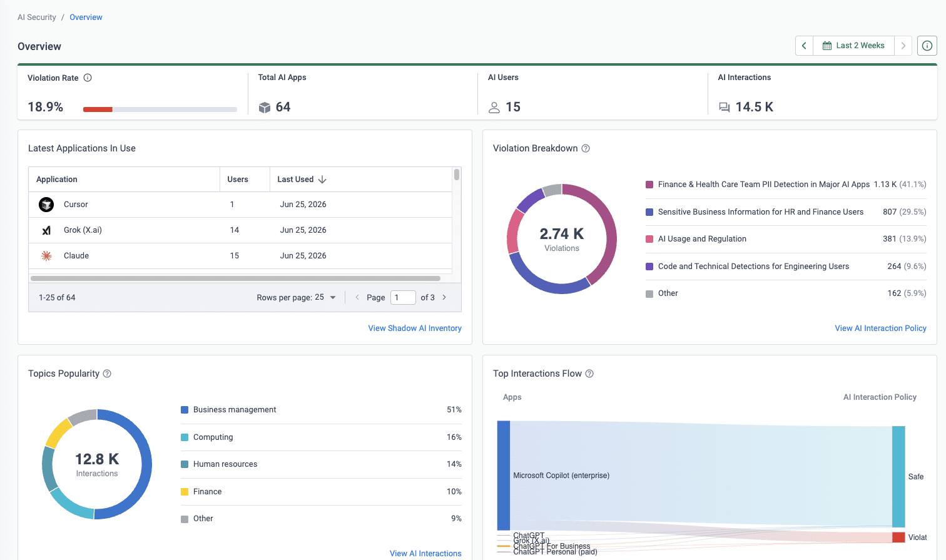Click the Computing legend swatch
Screen dimensions: 946x560
tap(185, 437)
